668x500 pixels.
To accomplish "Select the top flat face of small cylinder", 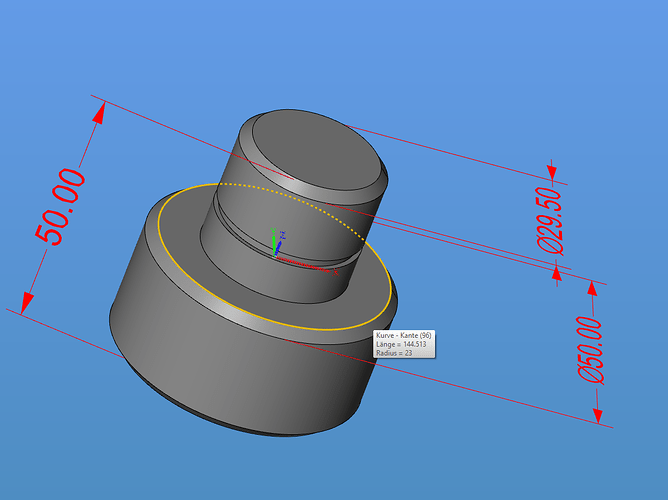I will [x=316, y=149].
